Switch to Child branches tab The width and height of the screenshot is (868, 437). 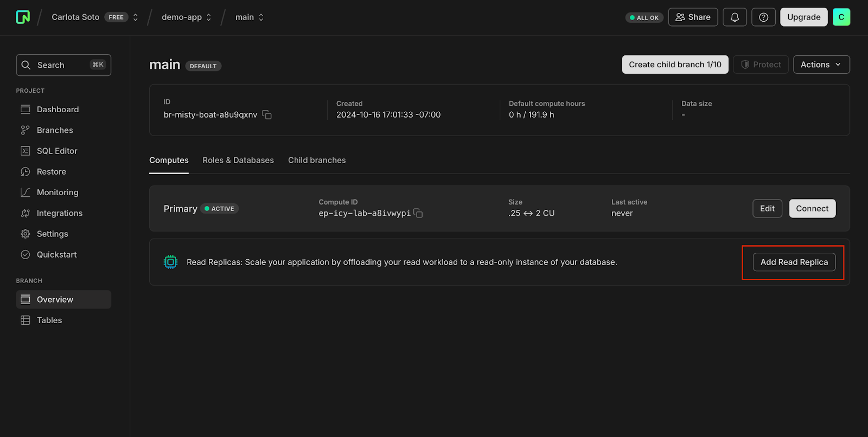(317, 160)
